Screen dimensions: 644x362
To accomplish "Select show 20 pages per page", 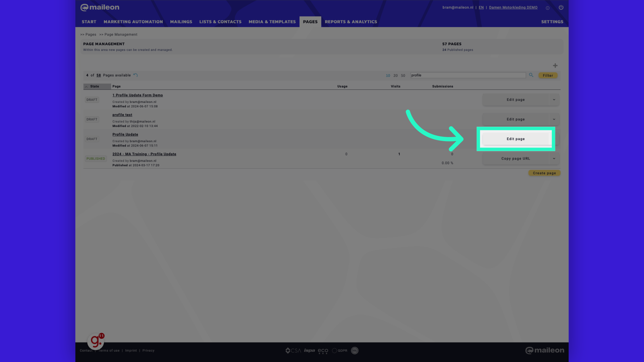I will click(395, 75).
